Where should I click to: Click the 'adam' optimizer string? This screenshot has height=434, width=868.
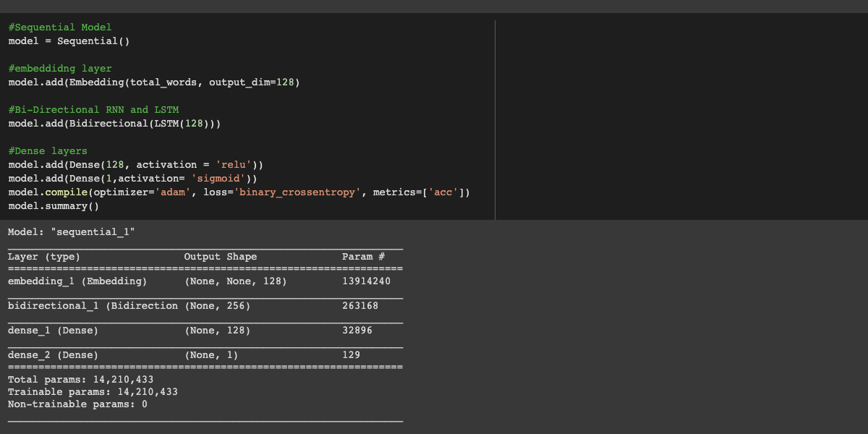click(172, 192)
